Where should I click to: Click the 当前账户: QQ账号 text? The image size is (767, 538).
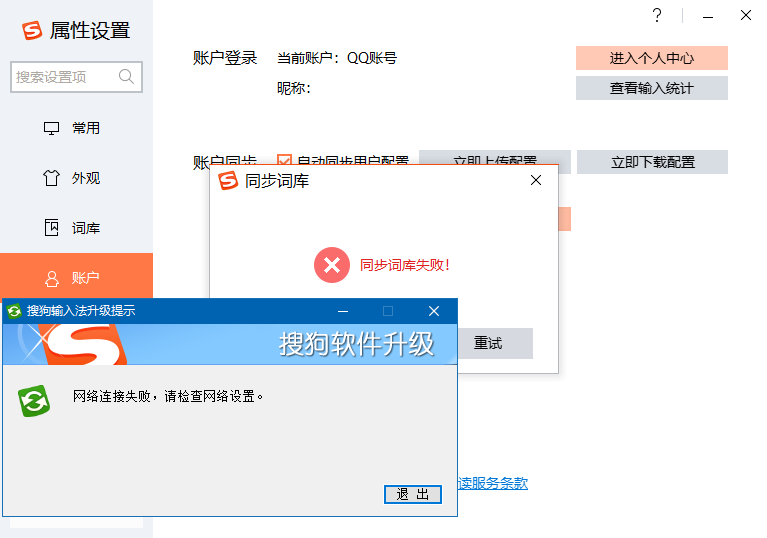click(337, 58)
